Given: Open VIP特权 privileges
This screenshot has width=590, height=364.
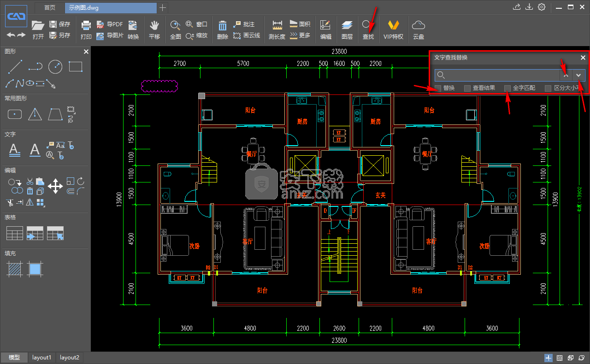Looking at the screenshot, I should (393, 30).
